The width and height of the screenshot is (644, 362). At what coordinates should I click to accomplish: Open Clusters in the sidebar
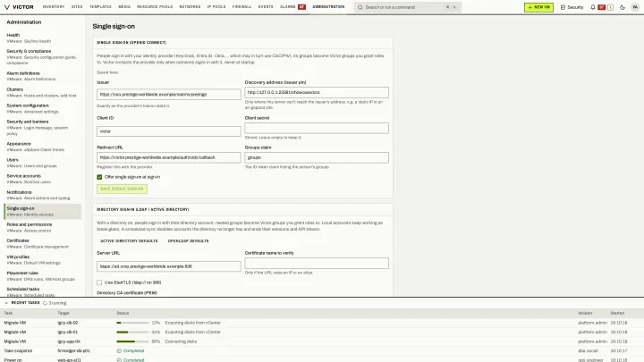(42, 92)
